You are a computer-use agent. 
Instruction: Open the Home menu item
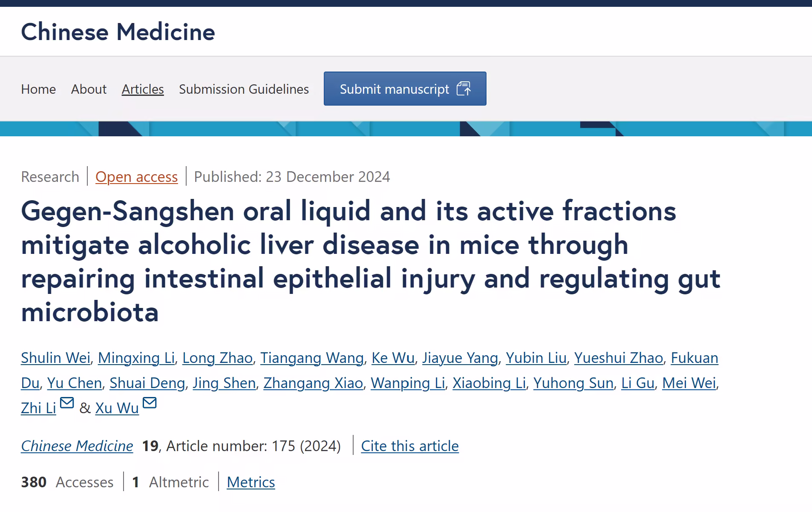[x=38, y=89]
